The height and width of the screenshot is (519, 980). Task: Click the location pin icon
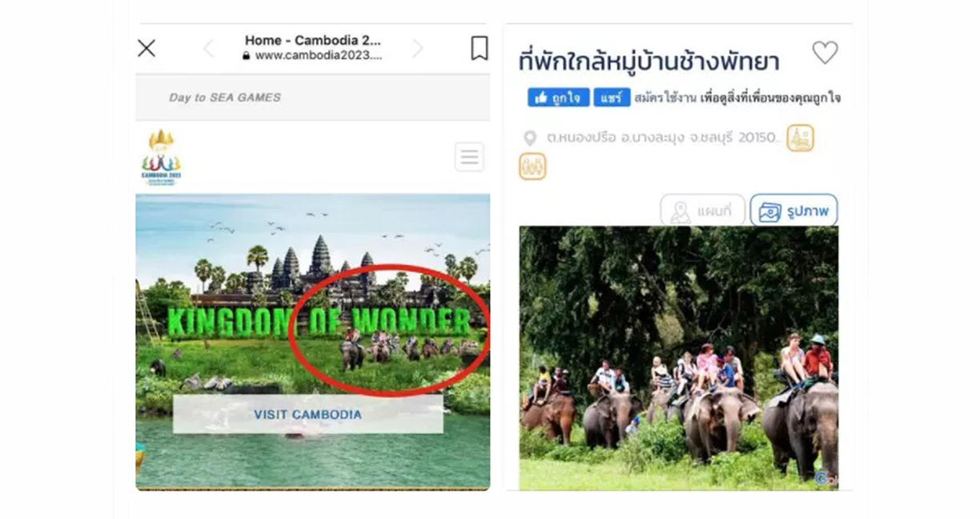529,139
